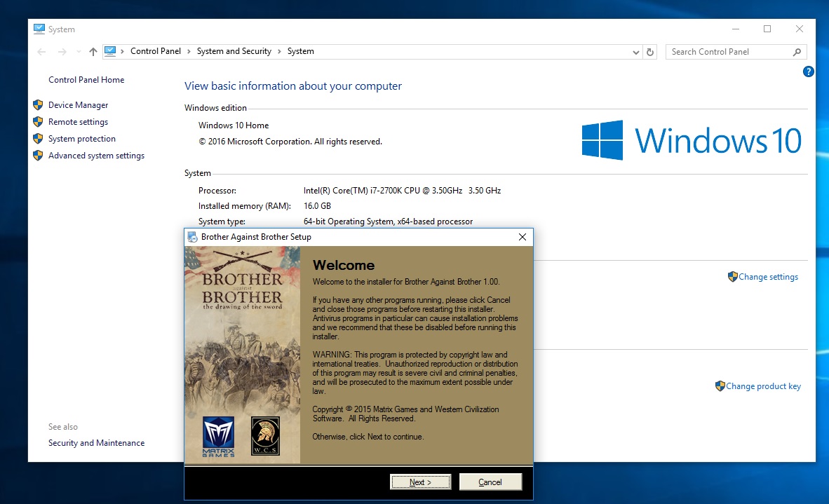The width and height of the screenshot is (829, 504).
Task: Click the Forward navigation arrow
Action: click(x=62, y=52)
